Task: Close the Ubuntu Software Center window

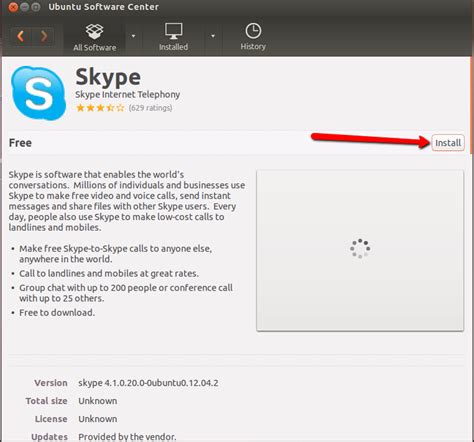Action: pyautogui.click(x=13, y=7)
